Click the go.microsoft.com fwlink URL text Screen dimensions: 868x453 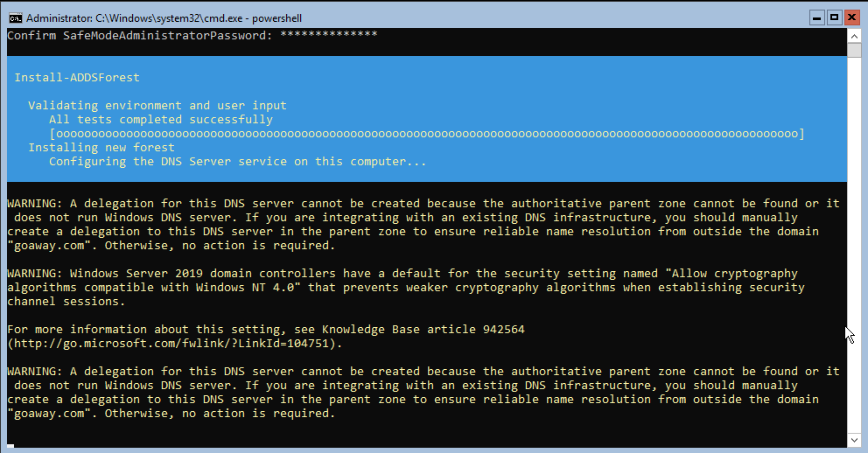(175, 344)
